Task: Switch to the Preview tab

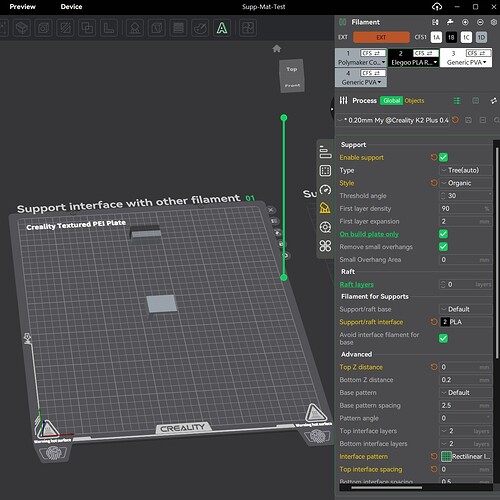Action: (22, 7)
